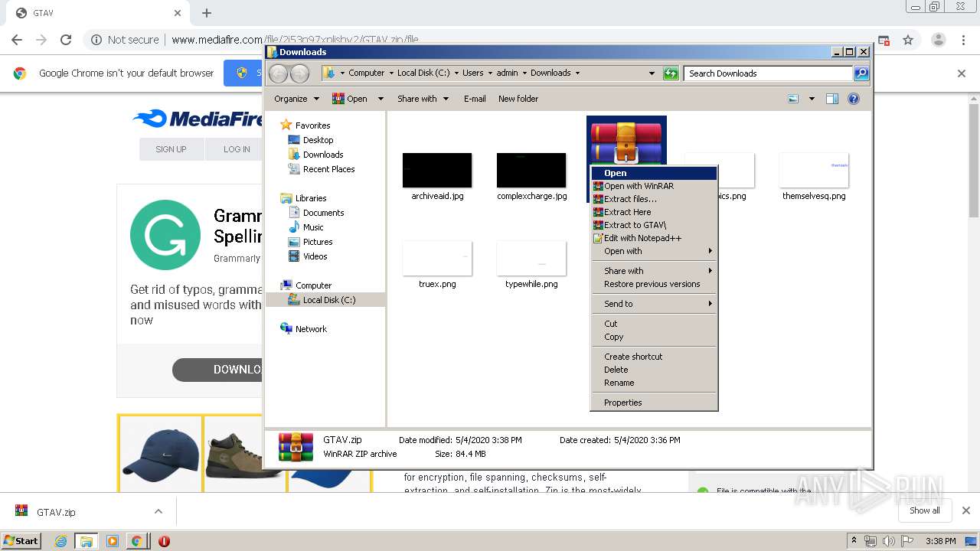Click SIGN UP on MediaFire

pyautogui.click(x=171, y=149)
